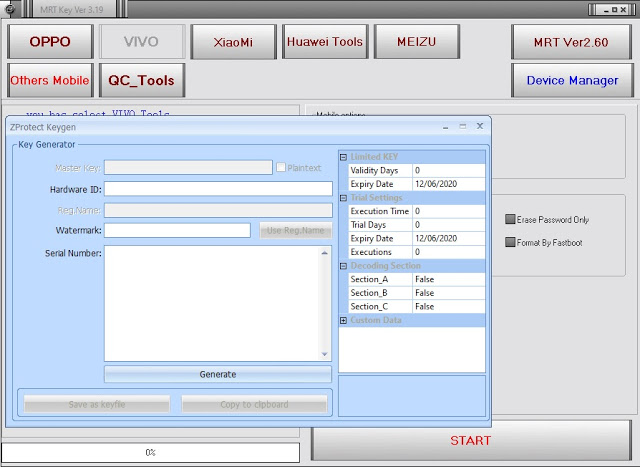Select the Section_B False value
Screen dimensions: 640x467
click(449, 293)
